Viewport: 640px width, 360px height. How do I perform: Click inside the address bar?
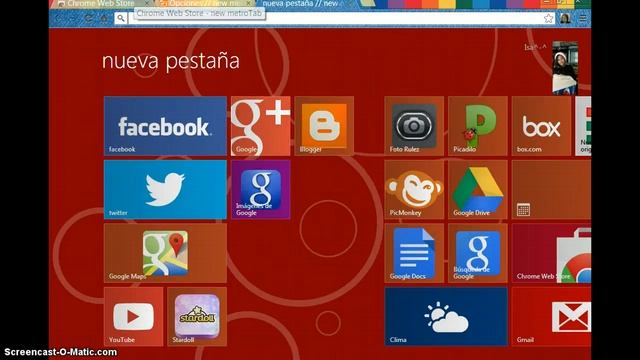click(335, 18)
